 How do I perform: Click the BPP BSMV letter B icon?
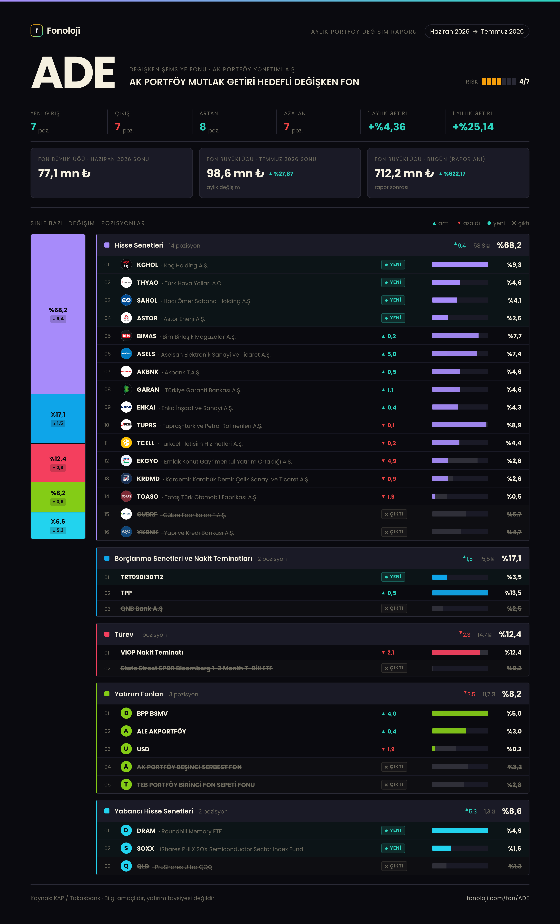126,713
